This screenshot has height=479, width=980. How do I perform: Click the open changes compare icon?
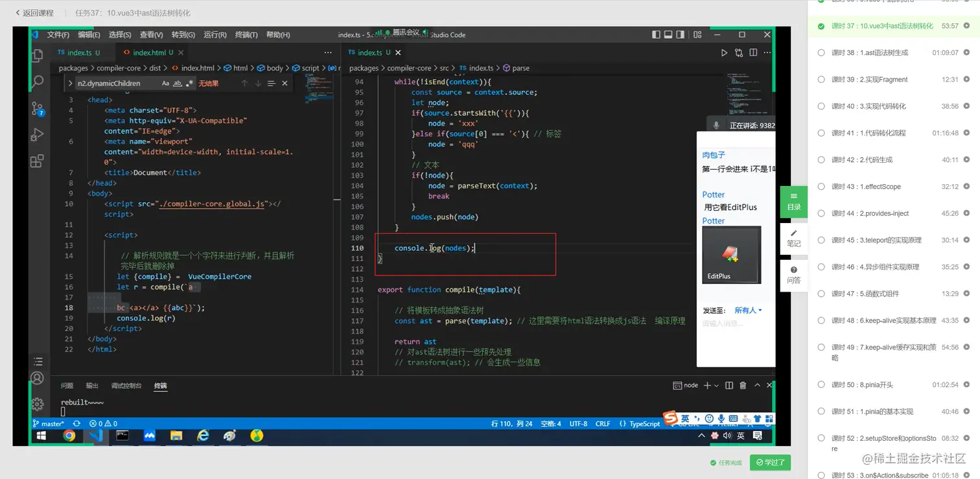[739, 53]
